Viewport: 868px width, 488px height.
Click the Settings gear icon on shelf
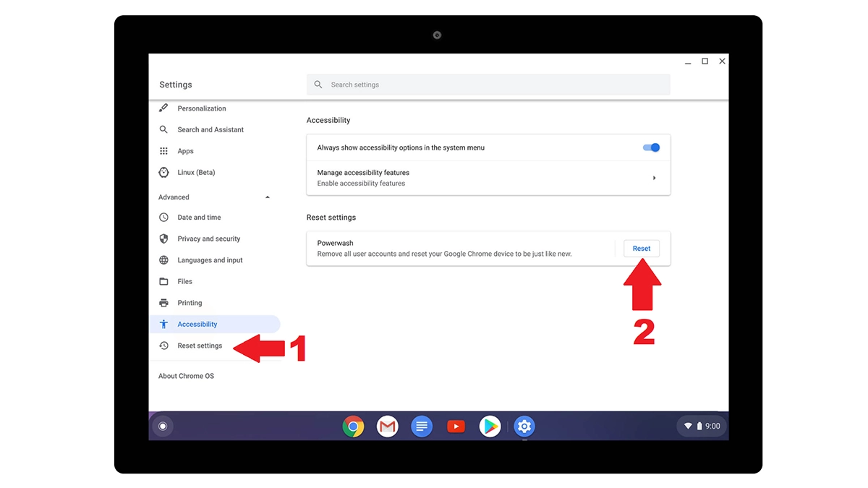(524, 427)
